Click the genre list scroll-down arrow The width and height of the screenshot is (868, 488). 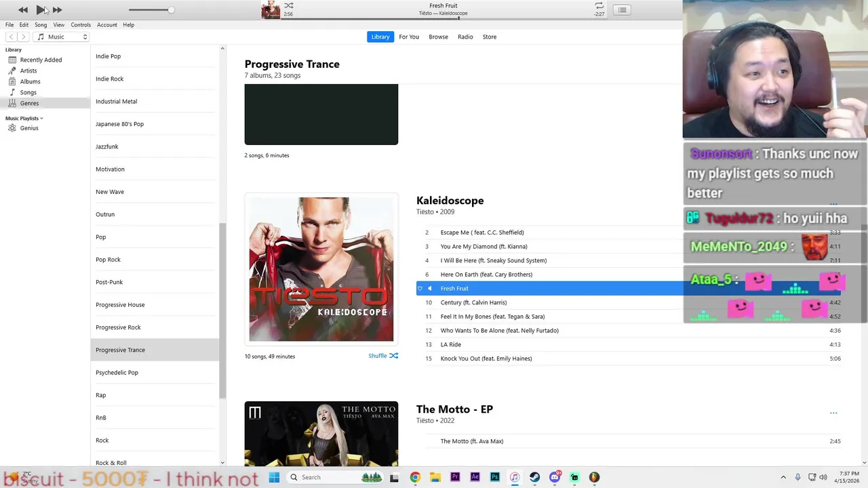point(222,463)
